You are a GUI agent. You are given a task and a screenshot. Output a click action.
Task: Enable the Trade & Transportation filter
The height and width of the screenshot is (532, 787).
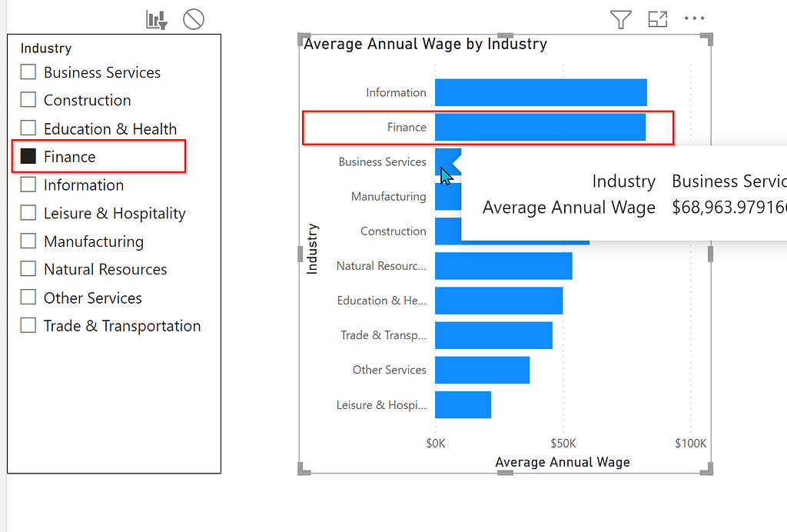click(x=28, y=325)
